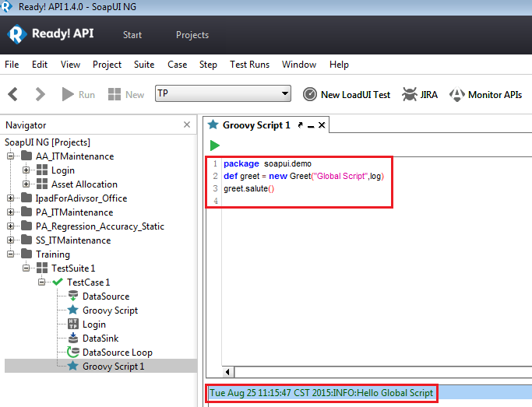
Task: Close the Navigator panel
Action: click(x=187, y=125)
